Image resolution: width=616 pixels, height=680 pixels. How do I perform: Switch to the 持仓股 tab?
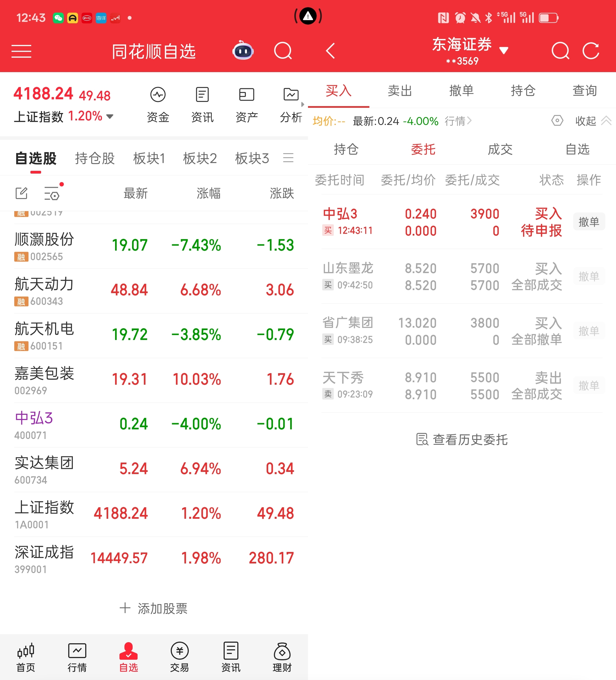(x=95, y=158)
